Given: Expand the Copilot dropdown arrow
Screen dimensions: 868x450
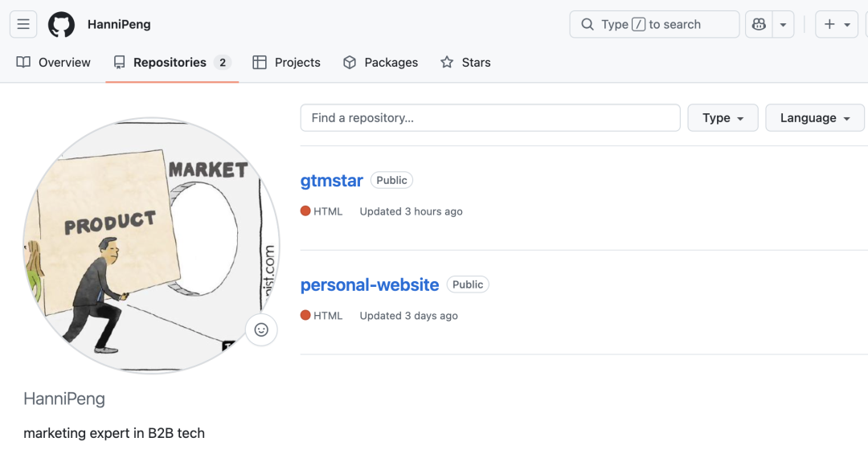Looking at the screenshot, I should [783, 24].
